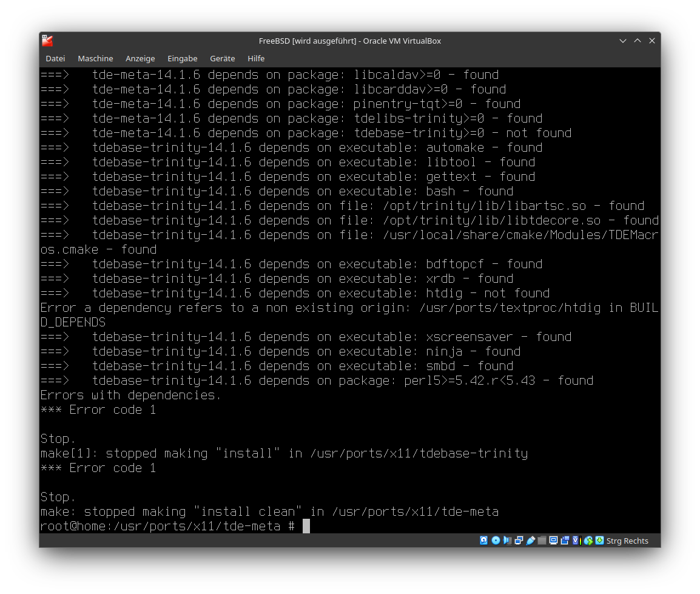Open the Eingabe menu
Screen dimensions: 700x594
pos(182,58)
